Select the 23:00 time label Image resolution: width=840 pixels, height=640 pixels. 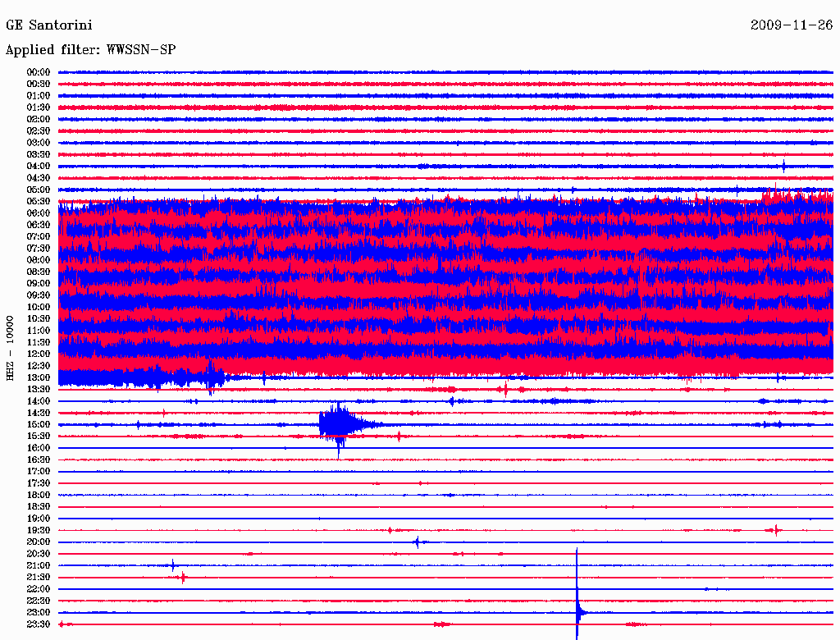pyautogui.click(x=39, y=613)
